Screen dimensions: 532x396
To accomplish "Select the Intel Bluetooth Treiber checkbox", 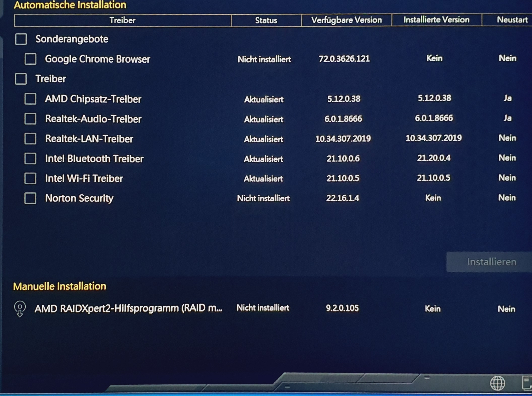I will click(x=30, y=158).
